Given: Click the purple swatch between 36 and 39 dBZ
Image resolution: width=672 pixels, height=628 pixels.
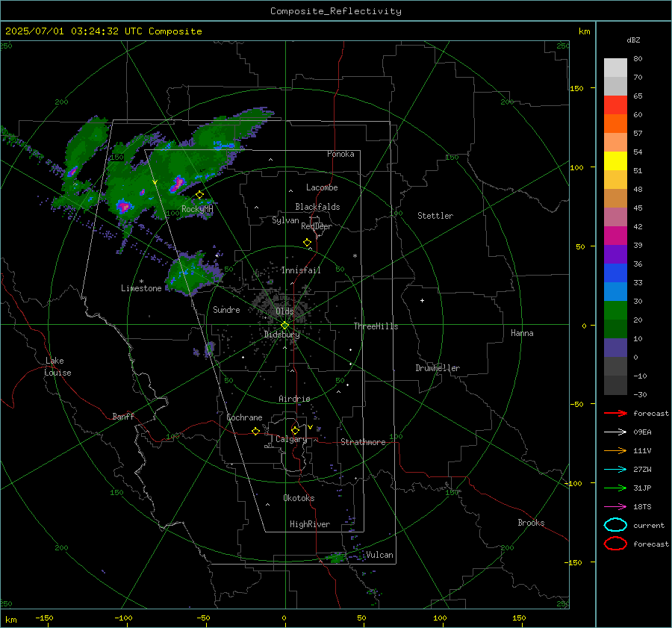Looking at the screenshot, I should pos(615,254).
